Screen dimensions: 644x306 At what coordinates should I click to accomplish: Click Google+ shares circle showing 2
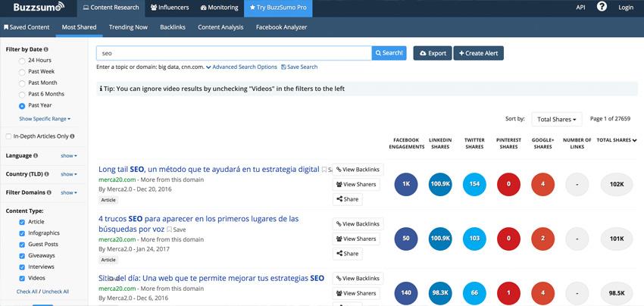543,239
